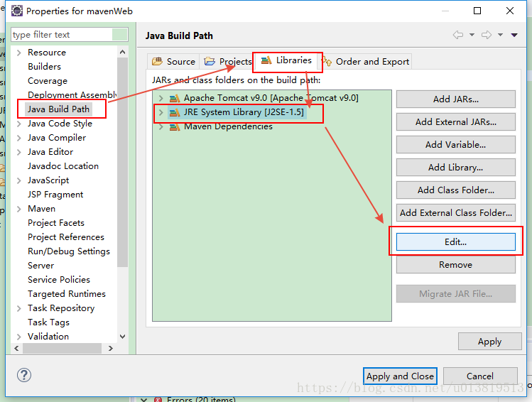Switch to the Projects tab
532x402 pixels.
click(x=227, y=61)
